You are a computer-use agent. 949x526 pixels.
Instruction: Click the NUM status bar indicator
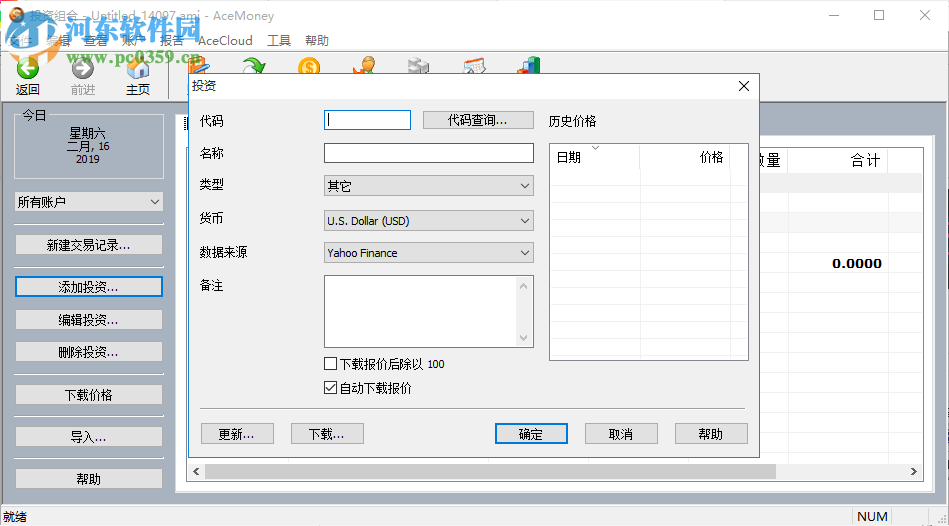point(872,516)
